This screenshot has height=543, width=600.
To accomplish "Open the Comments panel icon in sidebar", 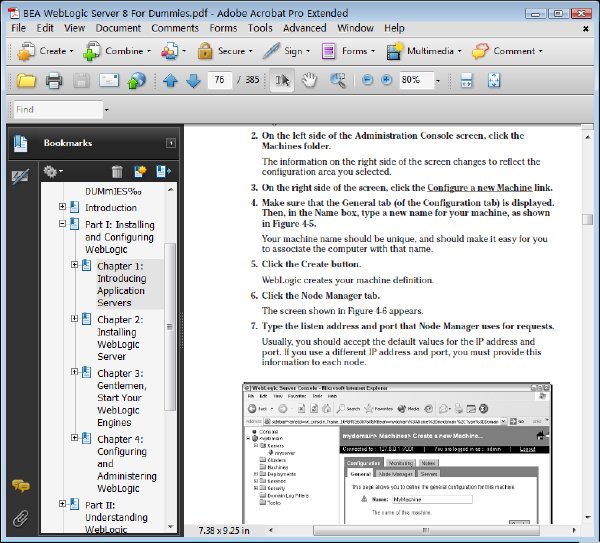I will click(x=21, y=486).
